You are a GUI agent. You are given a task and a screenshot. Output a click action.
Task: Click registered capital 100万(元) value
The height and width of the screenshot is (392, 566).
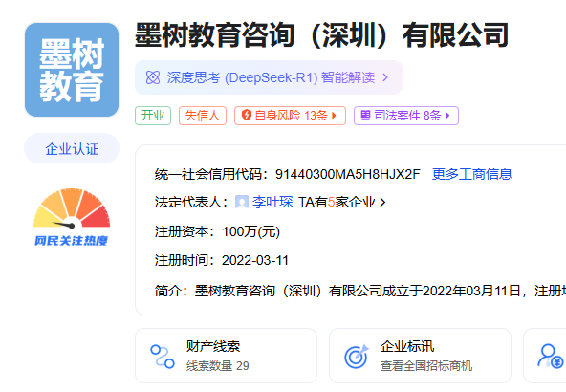click(x=250, y=231)
